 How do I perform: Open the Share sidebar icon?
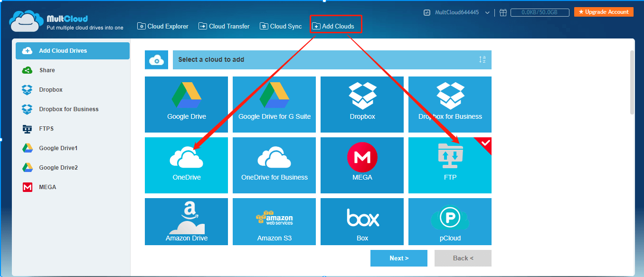27,70
